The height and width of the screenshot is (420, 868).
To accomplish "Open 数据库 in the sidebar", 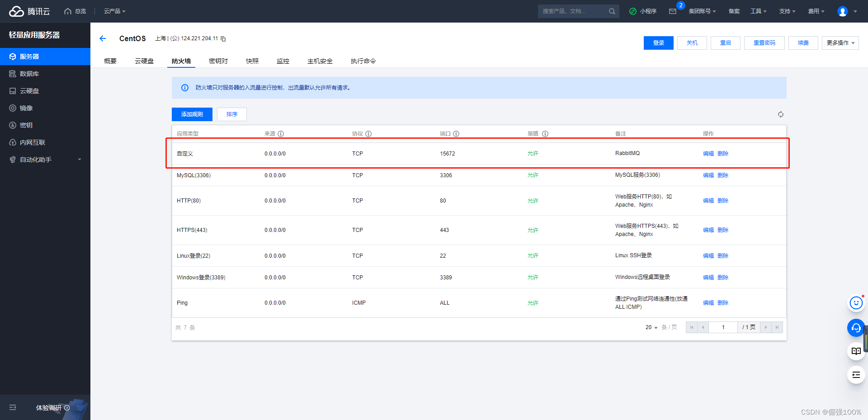I will point(45,74).
